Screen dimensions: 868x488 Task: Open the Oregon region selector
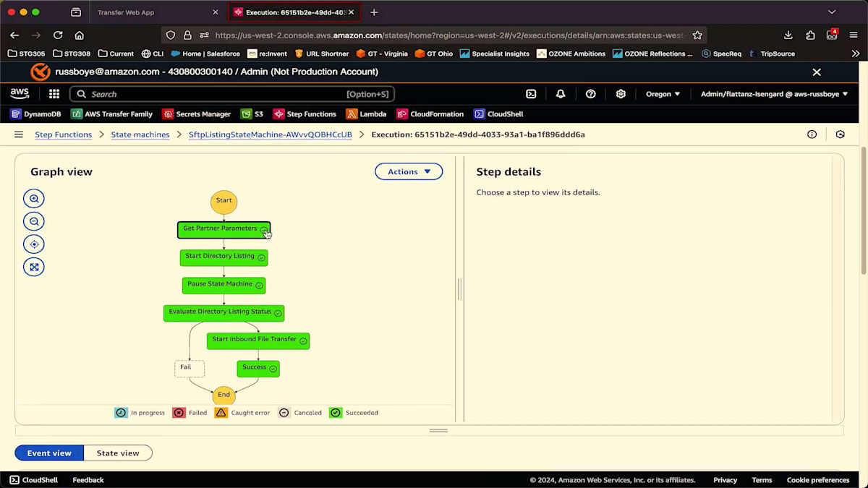[x=663, y=94]
